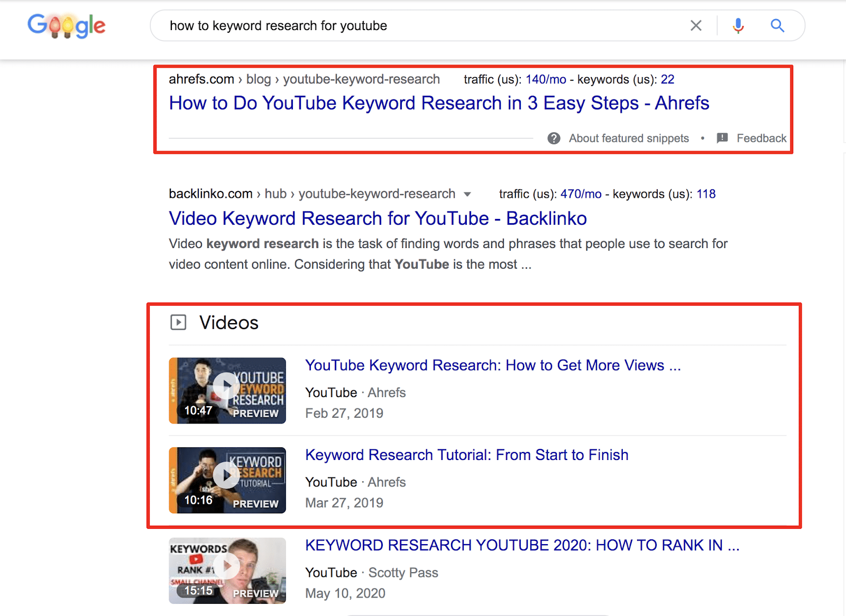The height and width of the screenshot is (616, 846).
Task: Play the 10:16 Keyword Research Tutorial thumbnail
Action: tap(227, 480)
